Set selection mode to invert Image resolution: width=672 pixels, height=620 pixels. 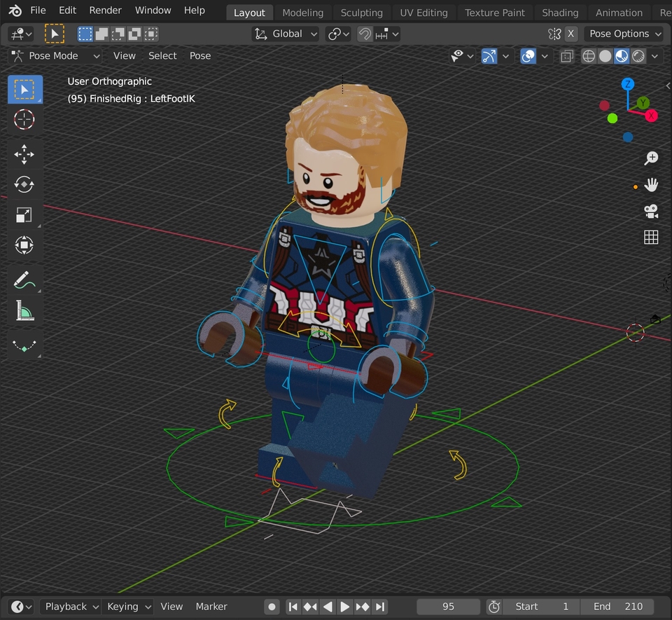tap(134, 34)
